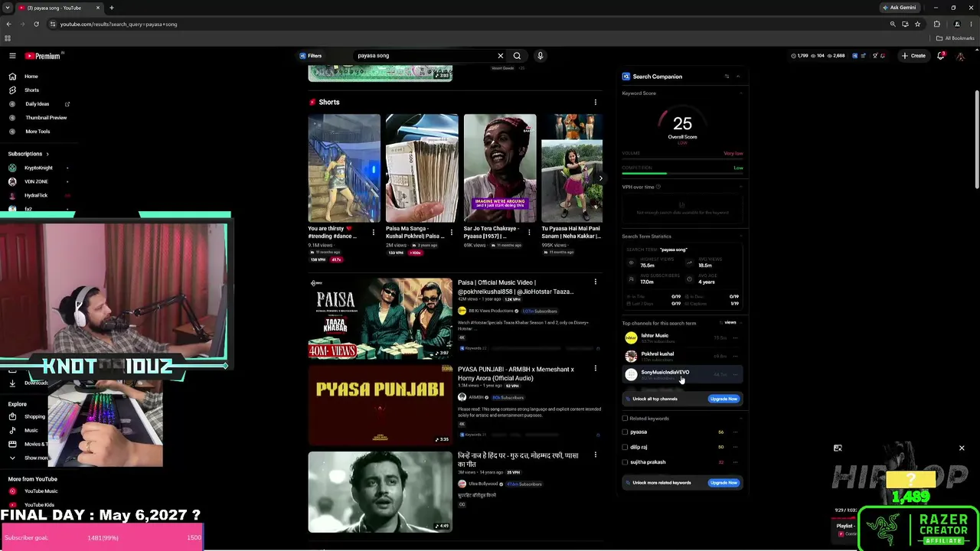Open the Filters button beside the search box
The width and height of the screenshot is (980, 551).
(x=311, y=56)
